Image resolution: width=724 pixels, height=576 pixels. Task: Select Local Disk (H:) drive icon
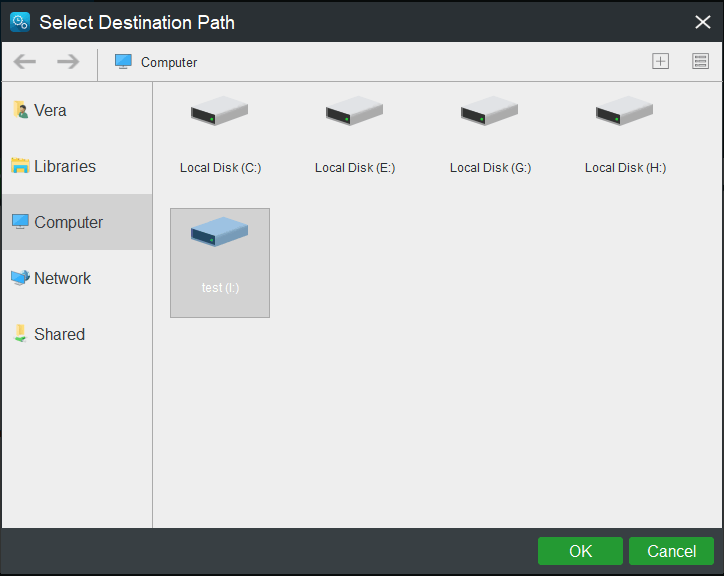(x=624, y=111)
